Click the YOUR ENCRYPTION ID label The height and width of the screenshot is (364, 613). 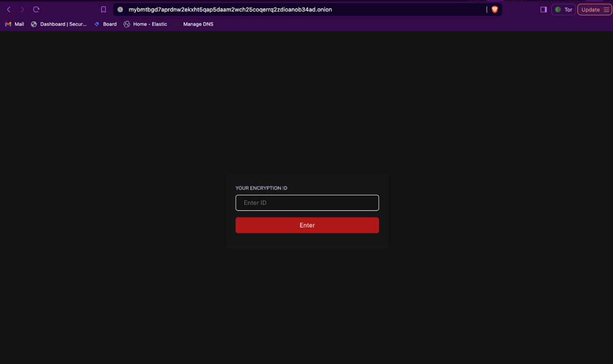(x=261, y=188)
